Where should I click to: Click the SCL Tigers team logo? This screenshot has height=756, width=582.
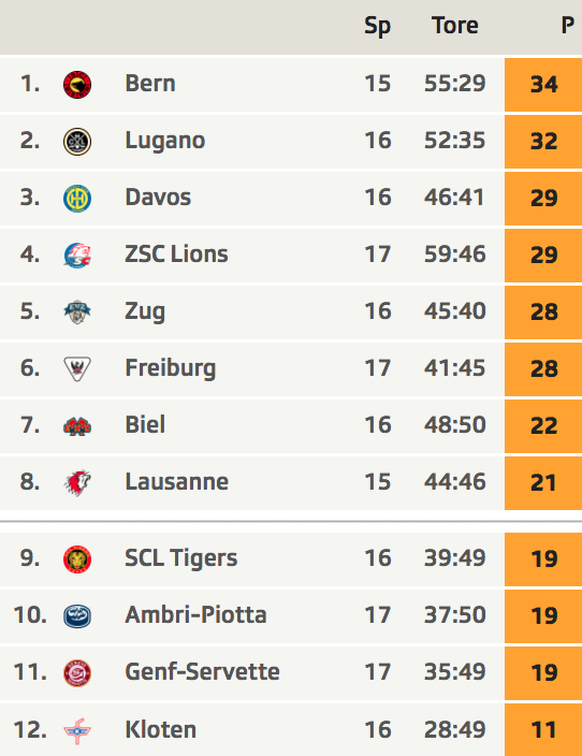77,559
